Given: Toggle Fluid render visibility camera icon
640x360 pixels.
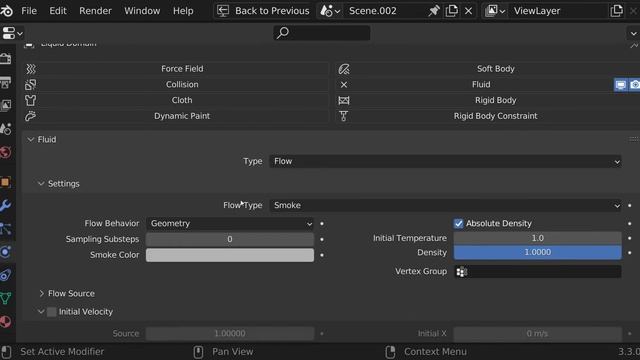Looking at the screenshot, I should click(635, 84).
